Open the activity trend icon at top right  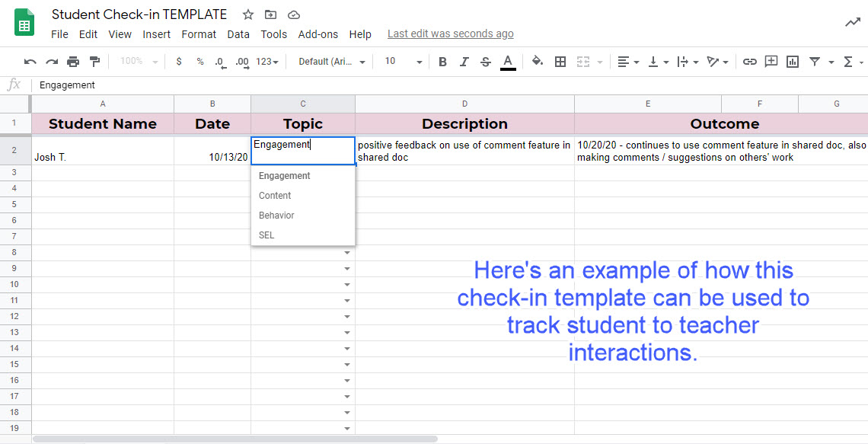853,22
